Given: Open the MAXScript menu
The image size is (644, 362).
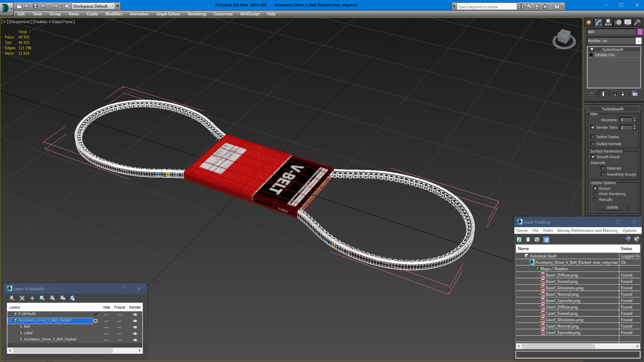Looking at the screenshot, I should tap(250, 14).
